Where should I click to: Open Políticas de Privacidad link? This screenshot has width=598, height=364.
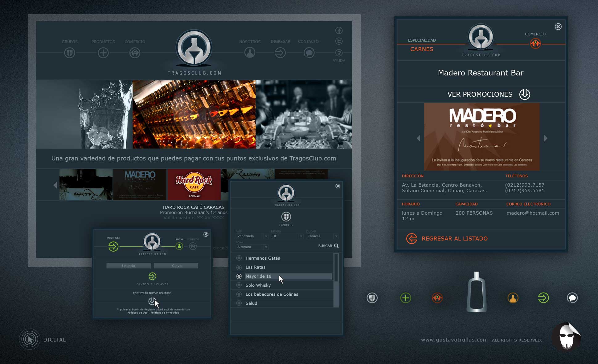[165, 313]
